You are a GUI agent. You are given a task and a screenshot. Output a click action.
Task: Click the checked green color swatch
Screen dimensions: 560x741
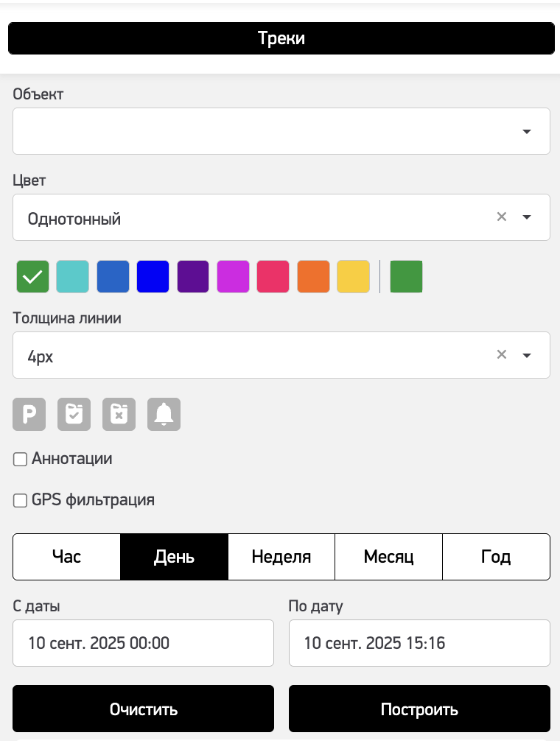pyautogui.click(x=32, y=277)
